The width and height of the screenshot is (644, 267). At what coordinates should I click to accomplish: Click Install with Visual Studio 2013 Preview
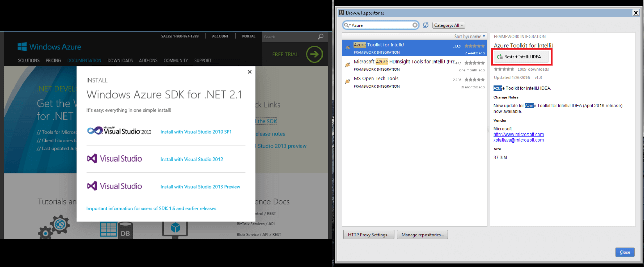coord(200,187)
